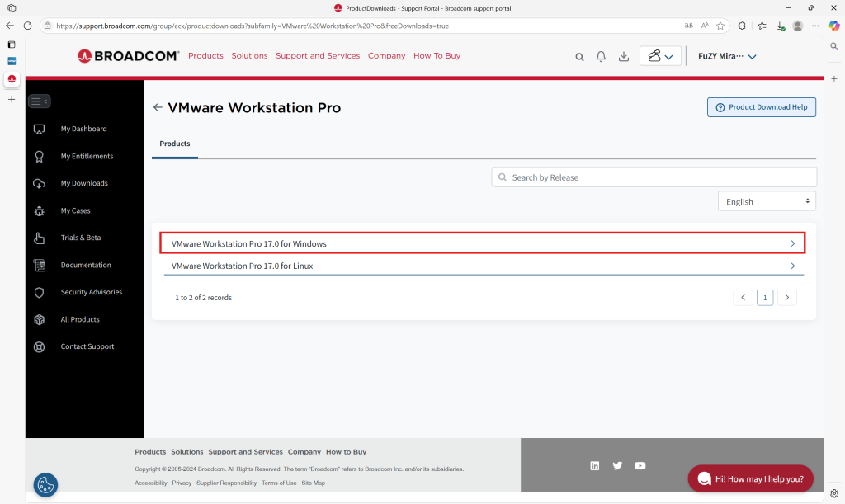Open Site Map footer link
This screenshot has width=845, height=504.
point(313,483)
